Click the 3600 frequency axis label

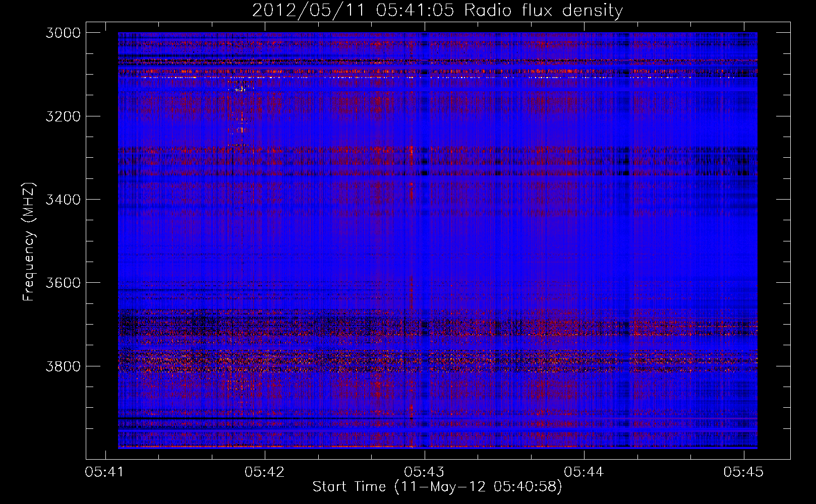tap(63, 283)
